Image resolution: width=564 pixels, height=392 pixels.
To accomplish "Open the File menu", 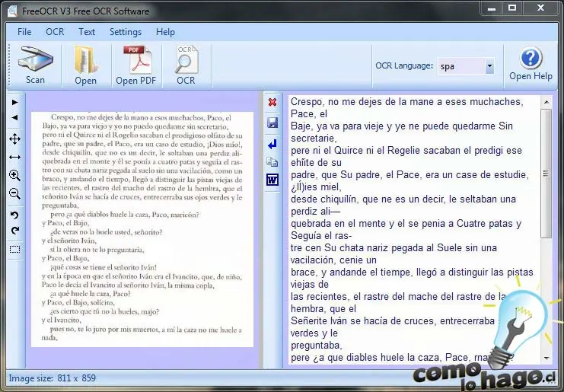I will (24, 32).
